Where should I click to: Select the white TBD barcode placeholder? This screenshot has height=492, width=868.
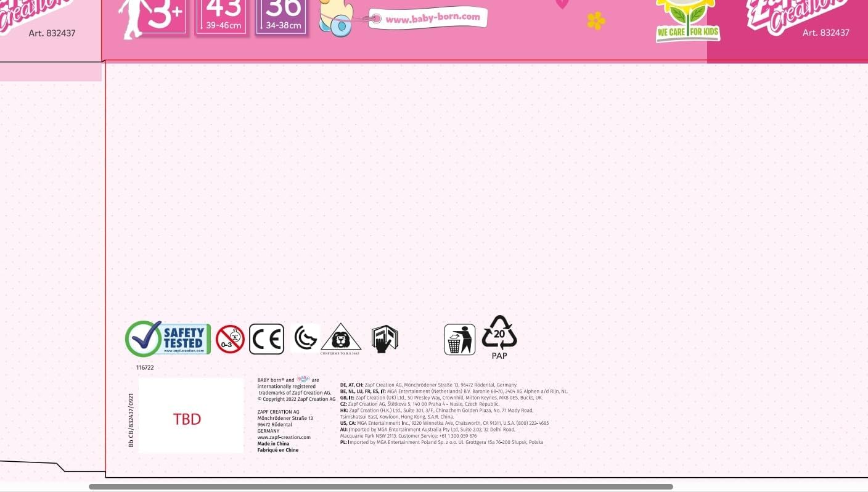point(190,416)
